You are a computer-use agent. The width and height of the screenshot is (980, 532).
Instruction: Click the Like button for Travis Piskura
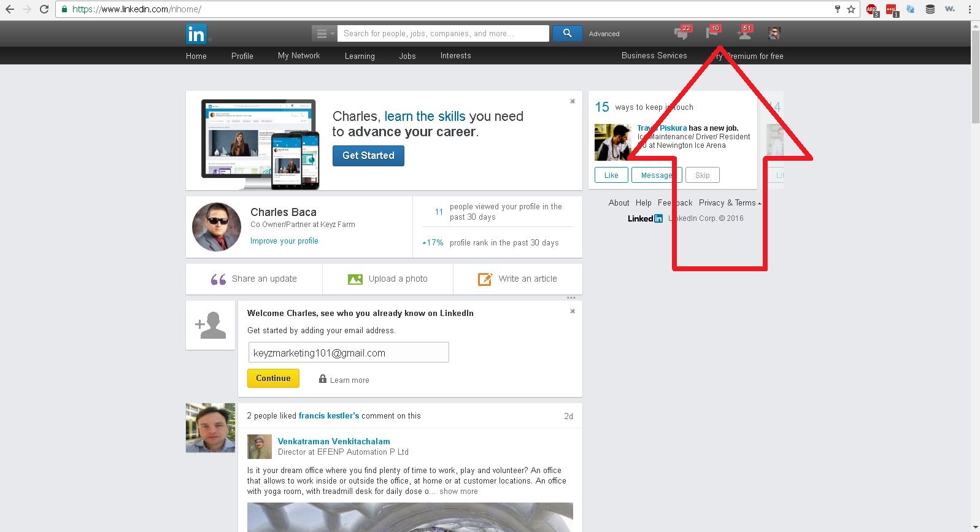click(x=611, y=175)
